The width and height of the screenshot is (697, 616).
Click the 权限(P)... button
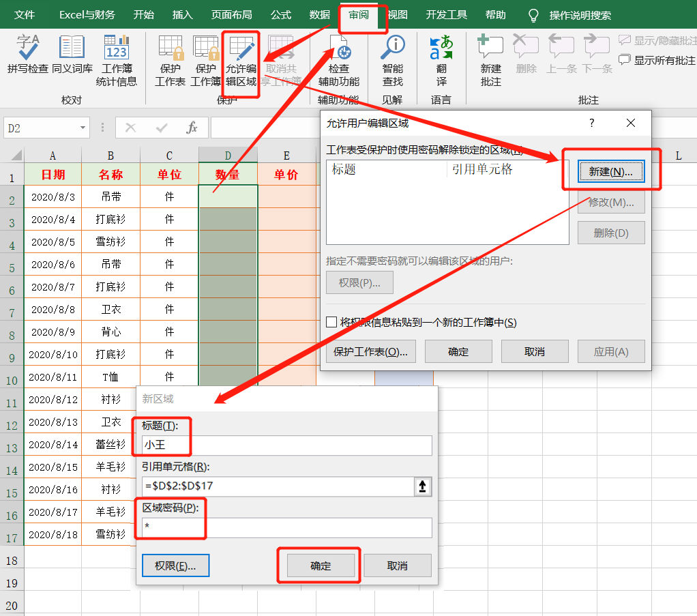[359, 282]
